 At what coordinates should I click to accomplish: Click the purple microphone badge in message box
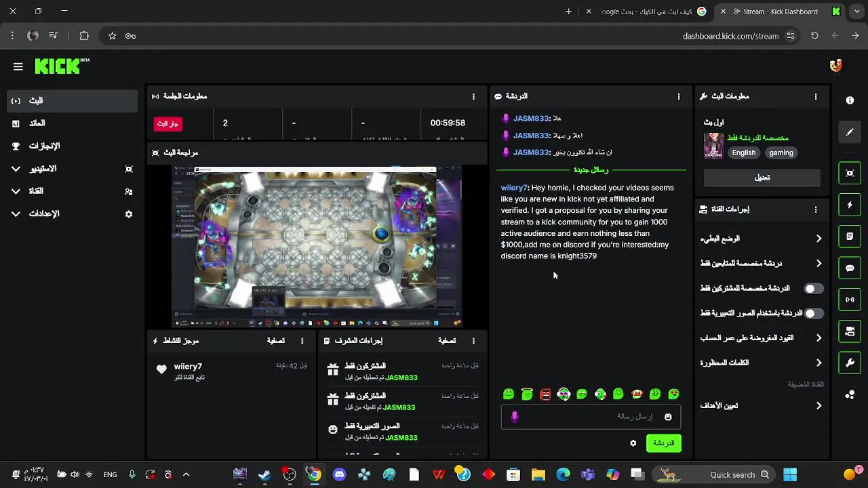[515, 417]
